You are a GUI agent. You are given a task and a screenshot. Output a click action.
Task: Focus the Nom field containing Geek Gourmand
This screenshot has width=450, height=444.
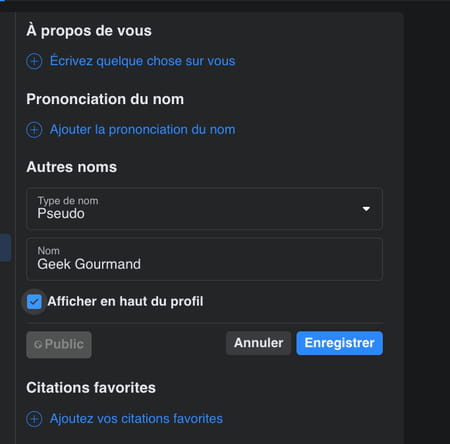coord(204,259)
